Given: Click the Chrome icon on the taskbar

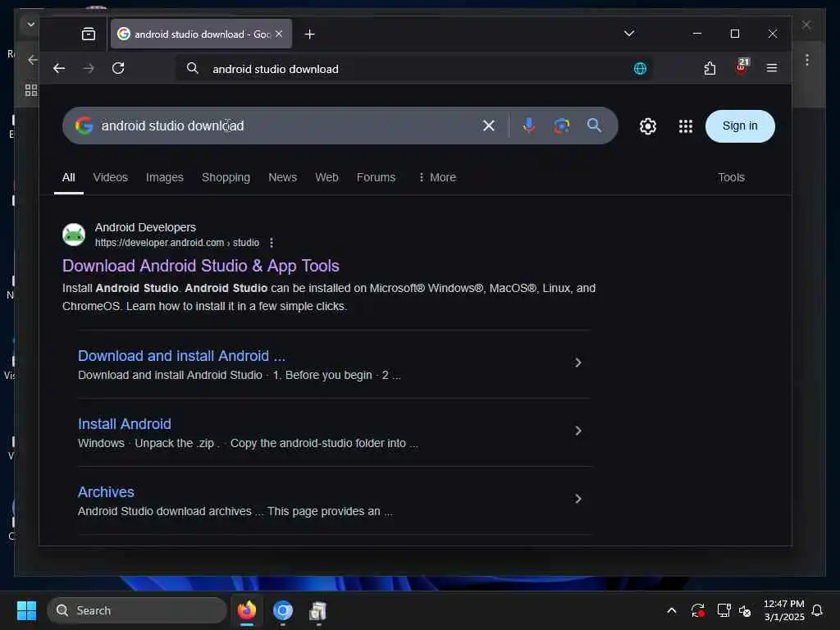Looking at the screenshot, I should [x=282, y=610].
